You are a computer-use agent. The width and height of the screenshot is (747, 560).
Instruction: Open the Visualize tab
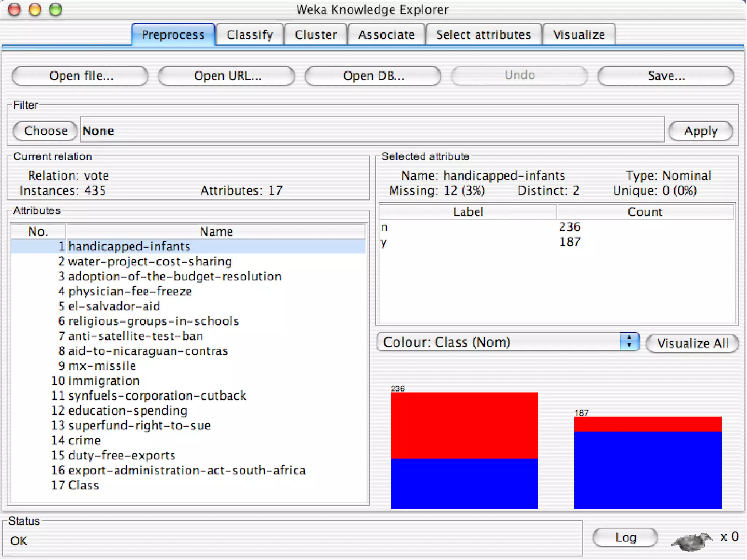tap(579, 35)
